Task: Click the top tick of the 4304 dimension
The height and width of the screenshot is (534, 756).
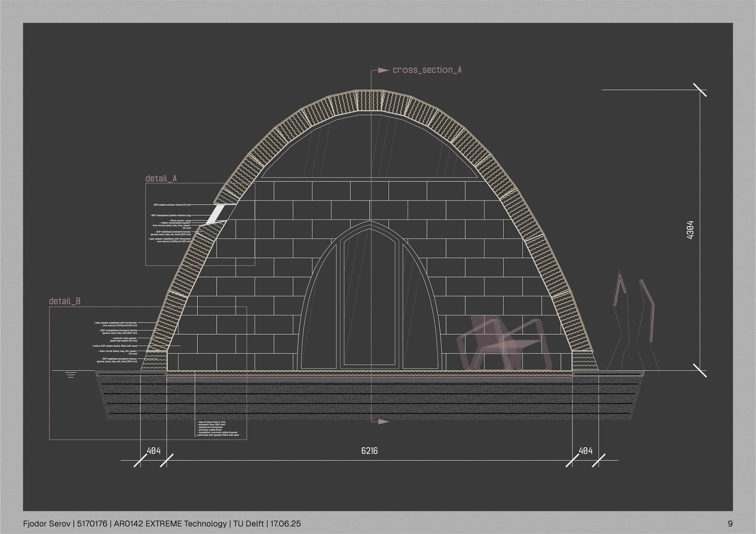Action: coord(700,90)
